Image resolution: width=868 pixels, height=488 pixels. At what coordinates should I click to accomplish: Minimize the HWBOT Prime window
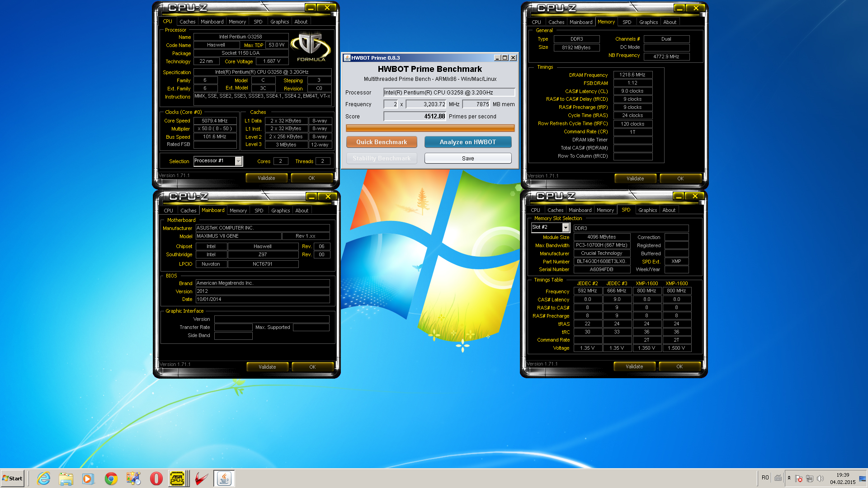[497, 58]
